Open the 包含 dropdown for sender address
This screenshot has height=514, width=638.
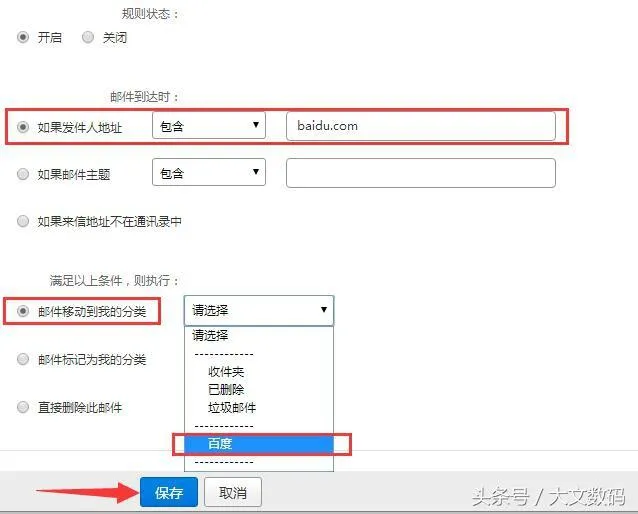[209, 126]
